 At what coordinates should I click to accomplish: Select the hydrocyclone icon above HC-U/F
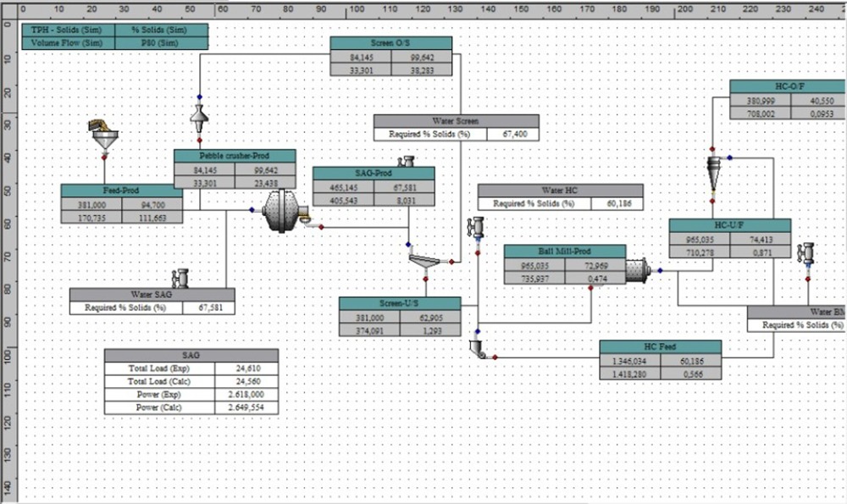714,174
